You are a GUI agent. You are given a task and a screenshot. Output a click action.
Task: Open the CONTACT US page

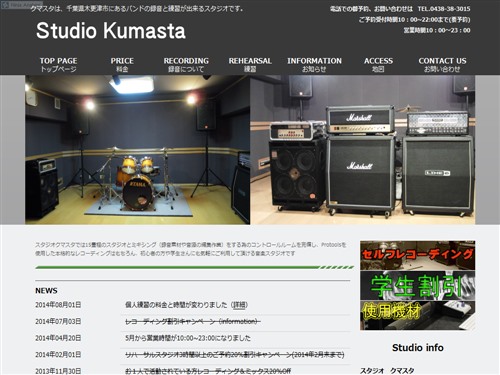click(442, 65)
